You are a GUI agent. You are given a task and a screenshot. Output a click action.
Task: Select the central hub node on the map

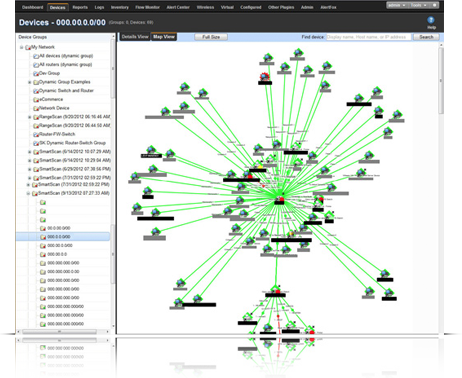point(279,199)
